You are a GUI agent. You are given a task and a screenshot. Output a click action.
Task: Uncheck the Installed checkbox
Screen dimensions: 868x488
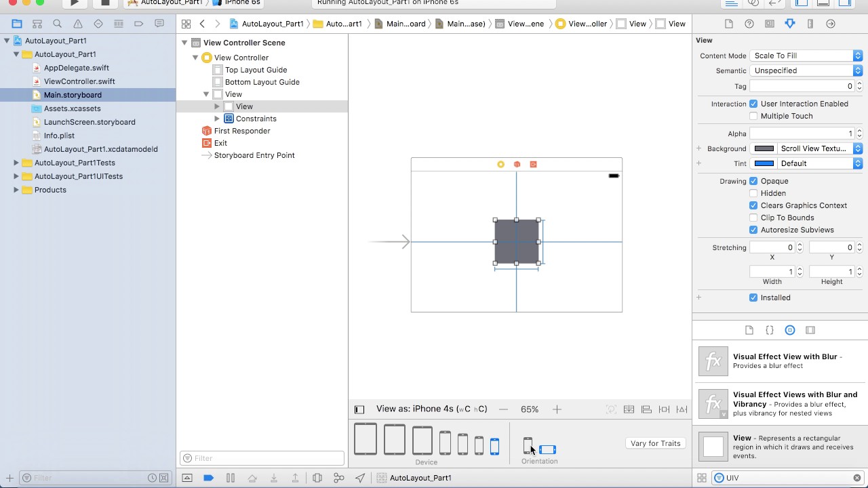pyautogui.click(x=753, y=298)
